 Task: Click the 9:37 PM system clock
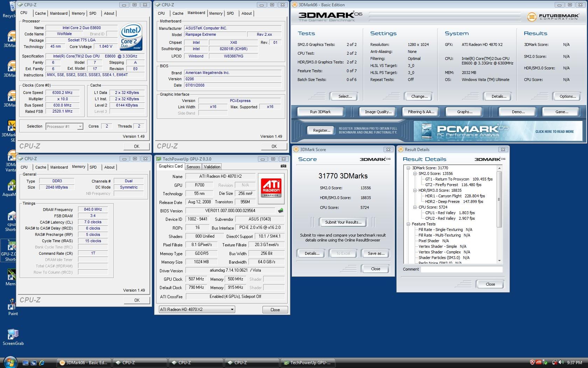coord(574,363)
